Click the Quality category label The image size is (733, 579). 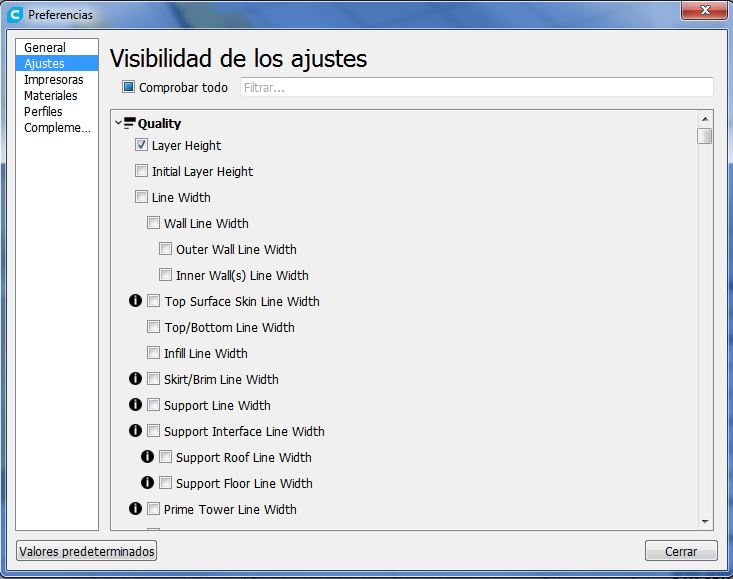(159, 124)
